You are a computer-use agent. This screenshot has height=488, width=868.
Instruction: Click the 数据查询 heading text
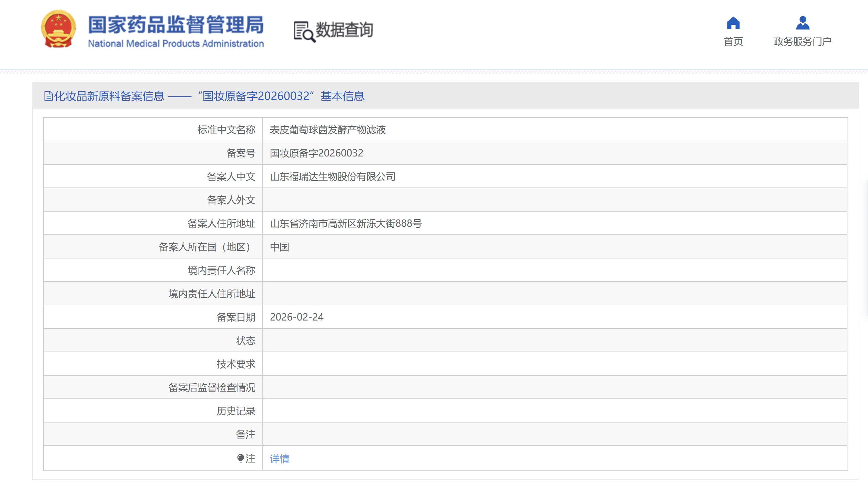click(x=344, y=30)
